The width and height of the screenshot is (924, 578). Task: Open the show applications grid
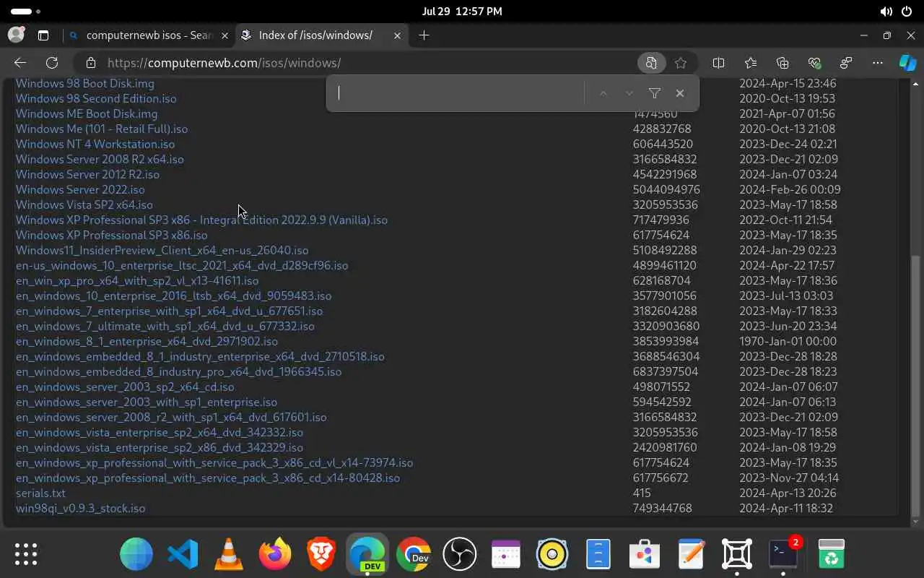coord(26,554)
